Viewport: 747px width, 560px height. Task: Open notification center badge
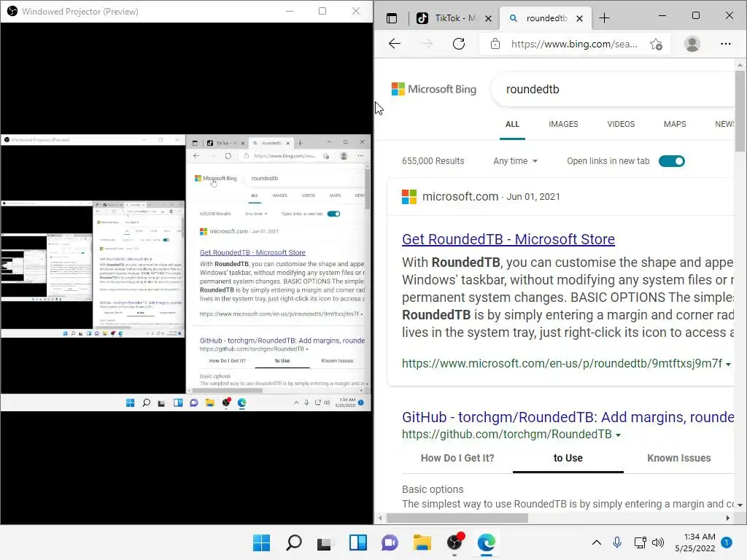727,542
